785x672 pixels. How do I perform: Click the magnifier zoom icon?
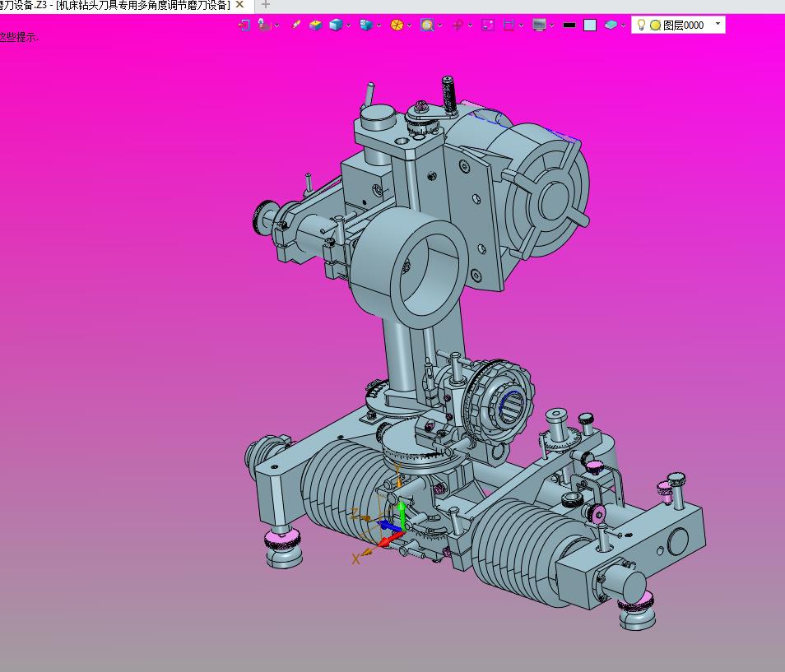click(x=427, y=25)
